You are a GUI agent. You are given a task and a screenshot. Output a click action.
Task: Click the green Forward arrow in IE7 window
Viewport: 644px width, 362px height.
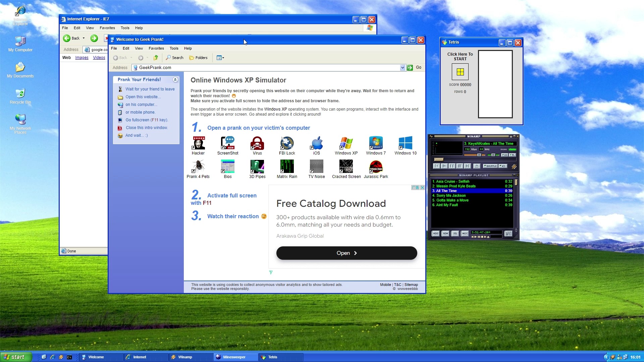pos(94,38)
